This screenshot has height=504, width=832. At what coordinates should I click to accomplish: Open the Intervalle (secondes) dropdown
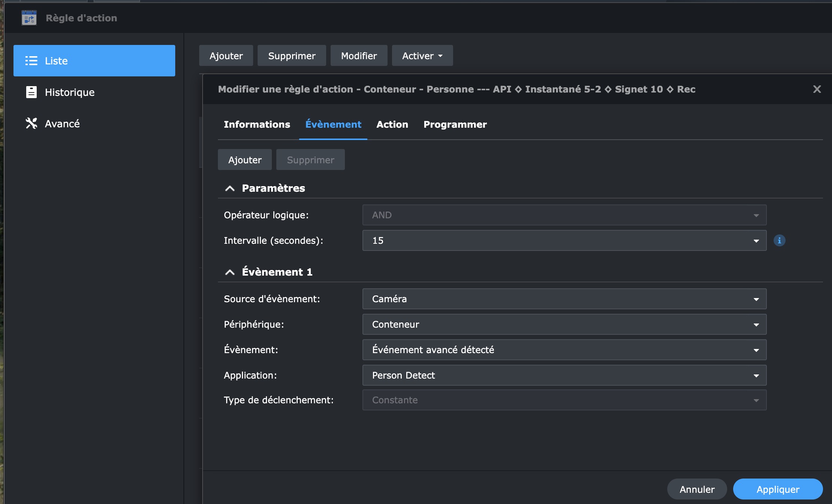click(564, 240)
